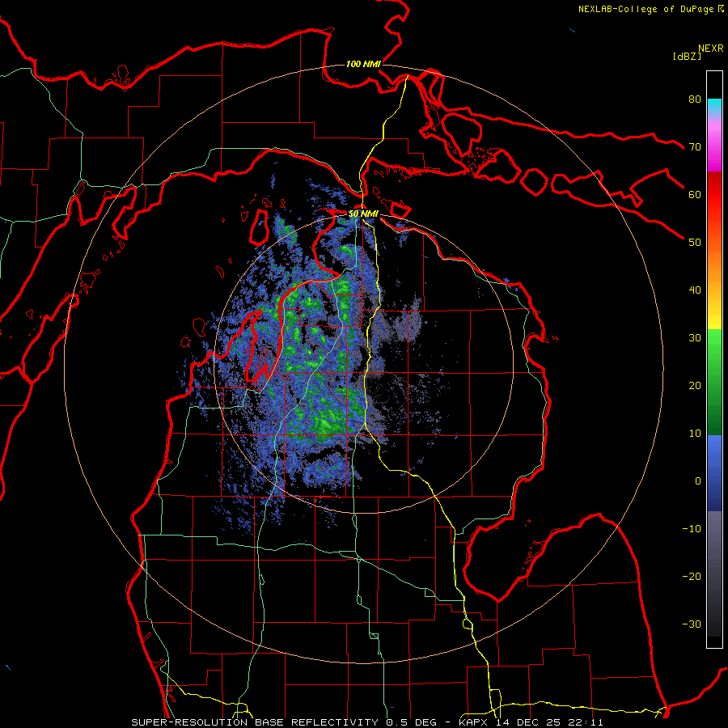The image size is (728, 728).
Task: Click the -10 value on dBZ scale
Action: pos(692,529)
